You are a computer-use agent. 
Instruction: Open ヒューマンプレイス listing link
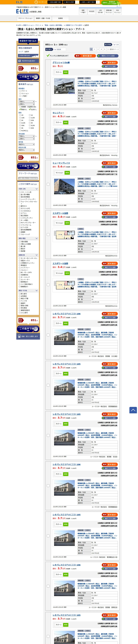61,163
